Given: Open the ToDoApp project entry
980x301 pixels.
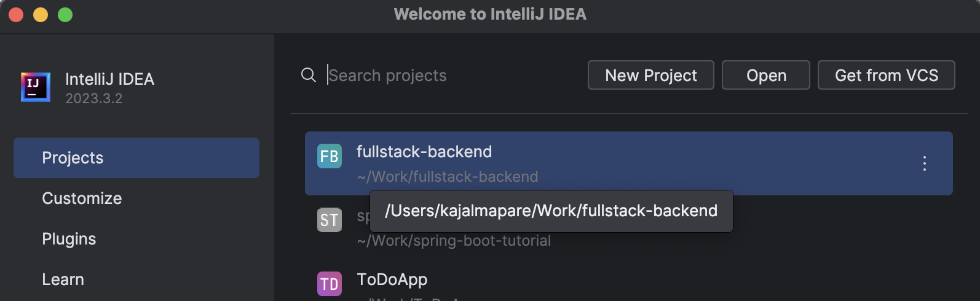Looking at the screenshot, I should click(392, 279).
